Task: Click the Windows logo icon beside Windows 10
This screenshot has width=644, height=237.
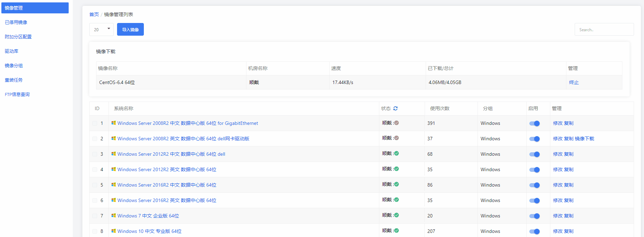Action: click(114, 231)
